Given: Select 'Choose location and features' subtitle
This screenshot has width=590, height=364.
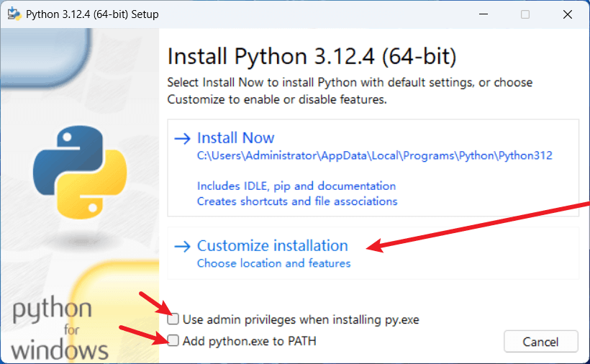Looking at the screenshot, I should click(273, 263).
